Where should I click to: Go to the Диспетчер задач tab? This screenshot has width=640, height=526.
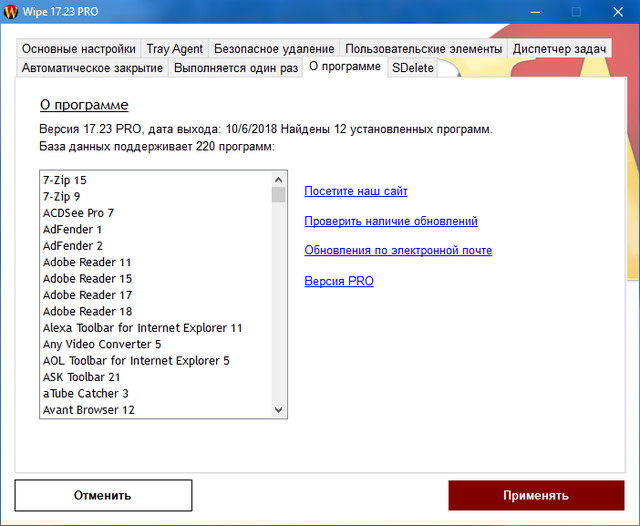click(x=559, y=49)
